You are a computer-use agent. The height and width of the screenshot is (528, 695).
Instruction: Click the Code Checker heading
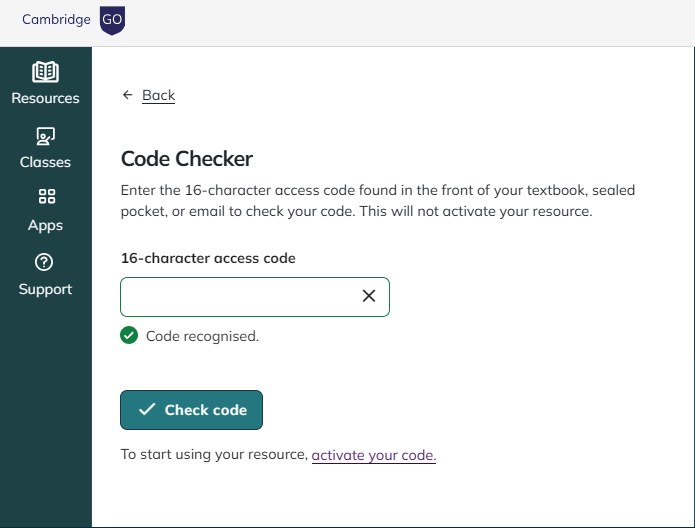coord(187,158)
